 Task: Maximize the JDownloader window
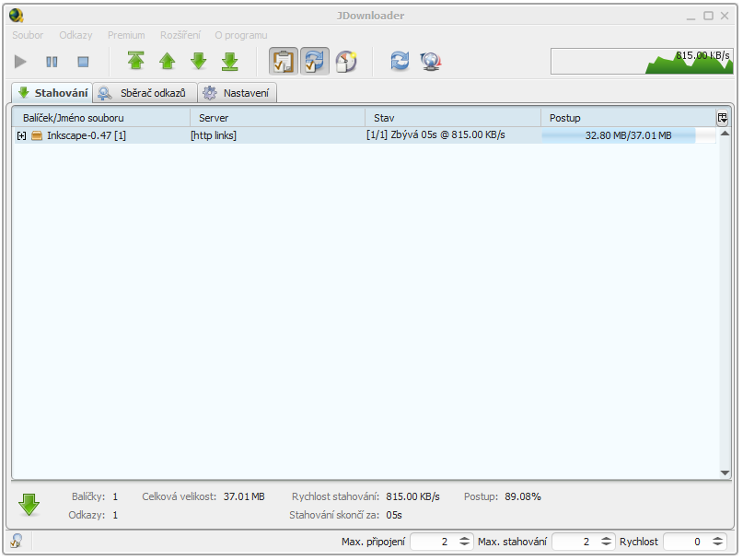(708, 16)
